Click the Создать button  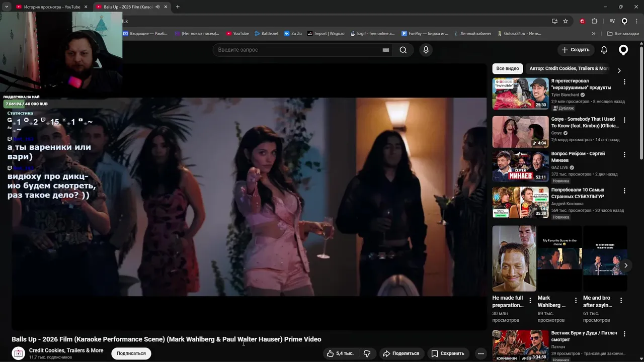tap(576, 50)
